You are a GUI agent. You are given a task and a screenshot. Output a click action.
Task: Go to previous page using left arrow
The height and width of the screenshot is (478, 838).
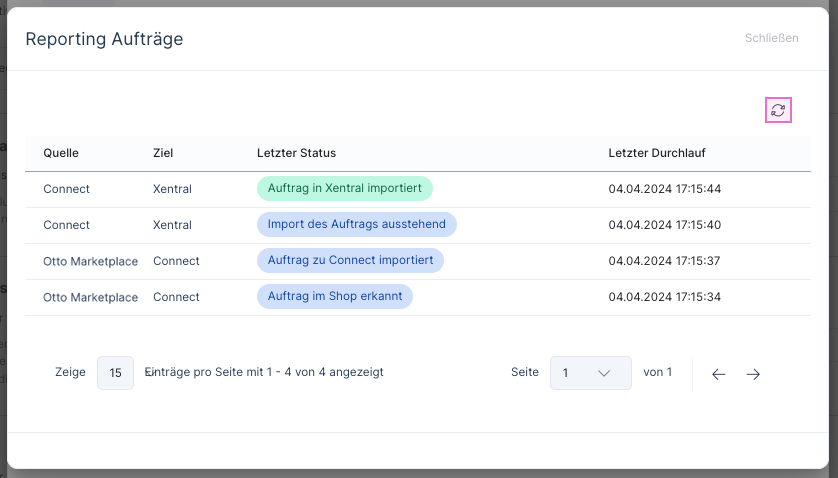(x=718, y=374)
